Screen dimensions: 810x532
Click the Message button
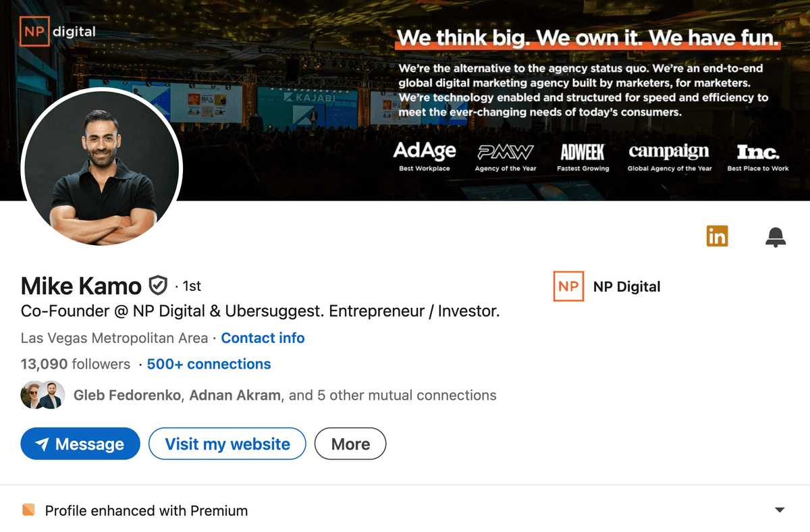click(80, 444)
